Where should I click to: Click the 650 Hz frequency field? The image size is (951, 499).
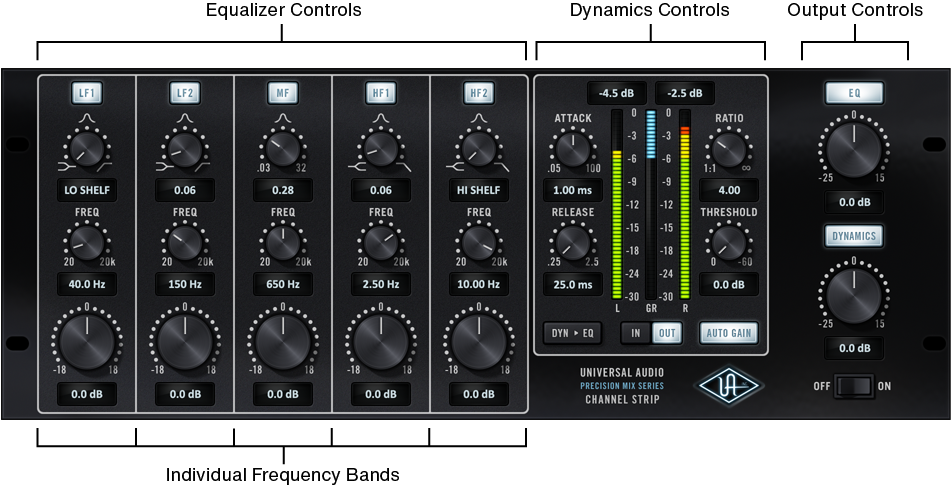283,284
